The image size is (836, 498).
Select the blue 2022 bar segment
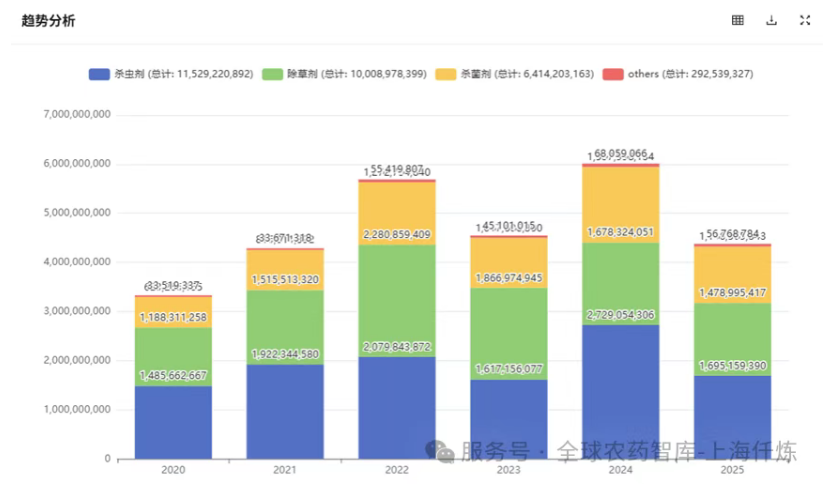pos(397,410)
